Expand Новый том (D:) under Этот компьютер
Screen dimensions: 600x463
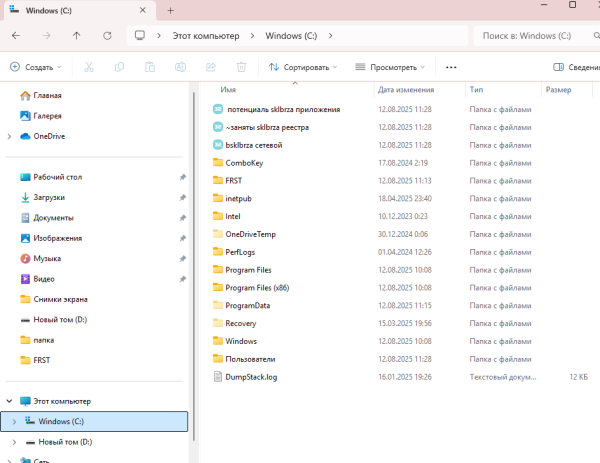[x=13, y=441]
